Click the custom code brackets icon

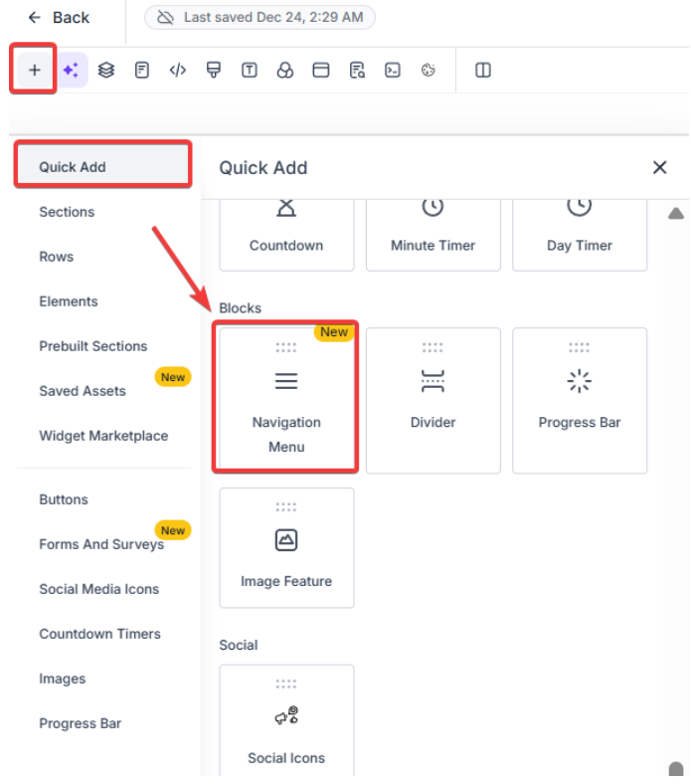click(x=178, y=70)
